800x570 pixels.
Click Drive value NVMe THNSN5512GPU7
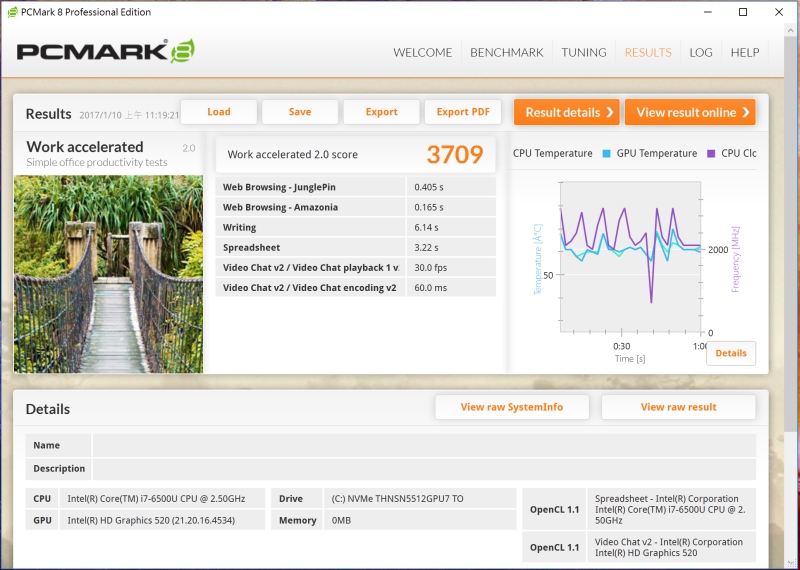point(420,499)
